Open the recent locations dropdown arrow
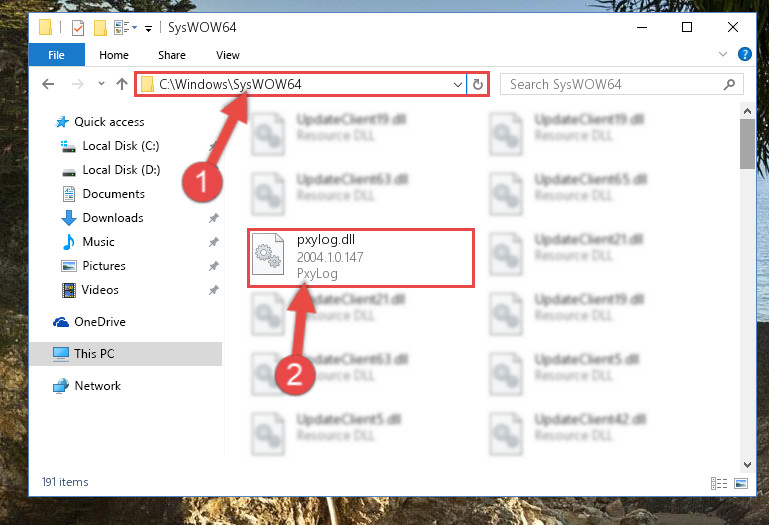The image size is (769, 525). click(x=101, y=84)
